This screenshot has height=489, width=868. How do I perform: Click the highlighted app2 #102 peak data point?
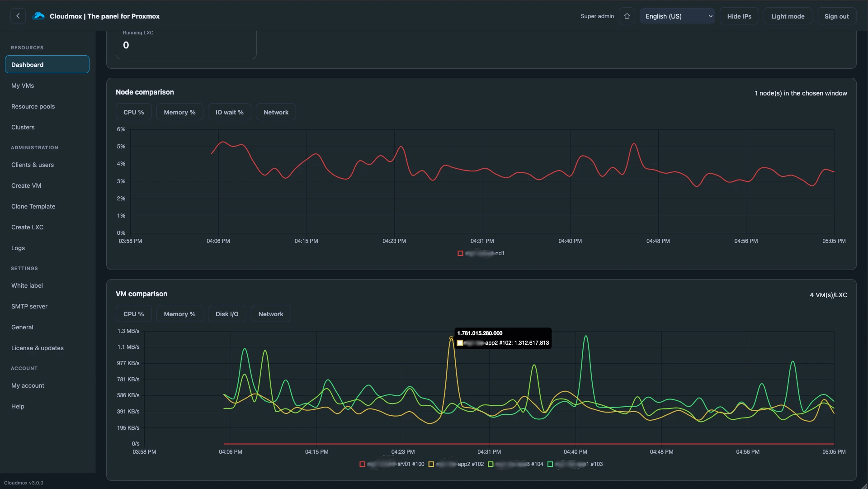point(451,338)
